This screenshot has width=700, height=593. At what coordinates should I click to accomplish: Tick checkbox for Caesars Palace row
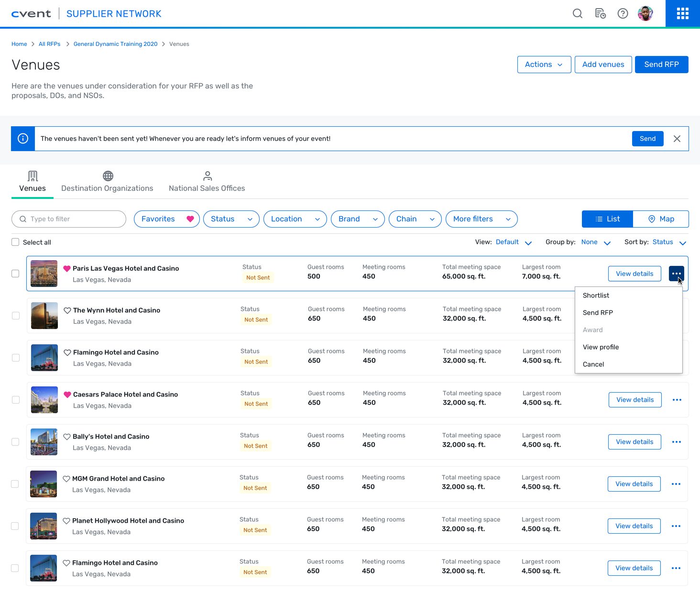tap(16, 400)
